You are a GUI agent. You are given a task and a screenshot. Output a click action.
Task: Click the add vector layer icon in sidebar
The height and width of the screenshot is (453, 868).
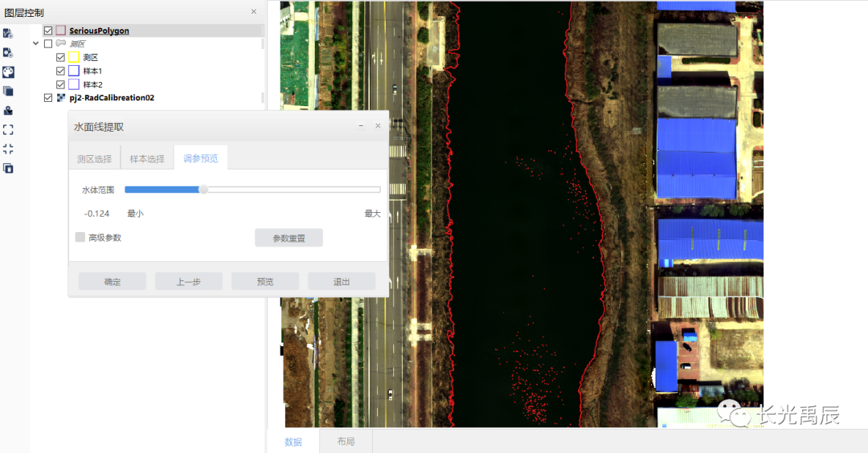point(8,33)
